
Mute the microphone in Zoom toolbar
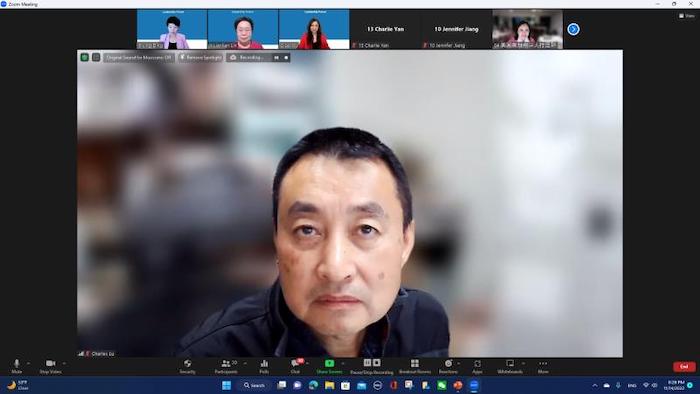(17, 366)
